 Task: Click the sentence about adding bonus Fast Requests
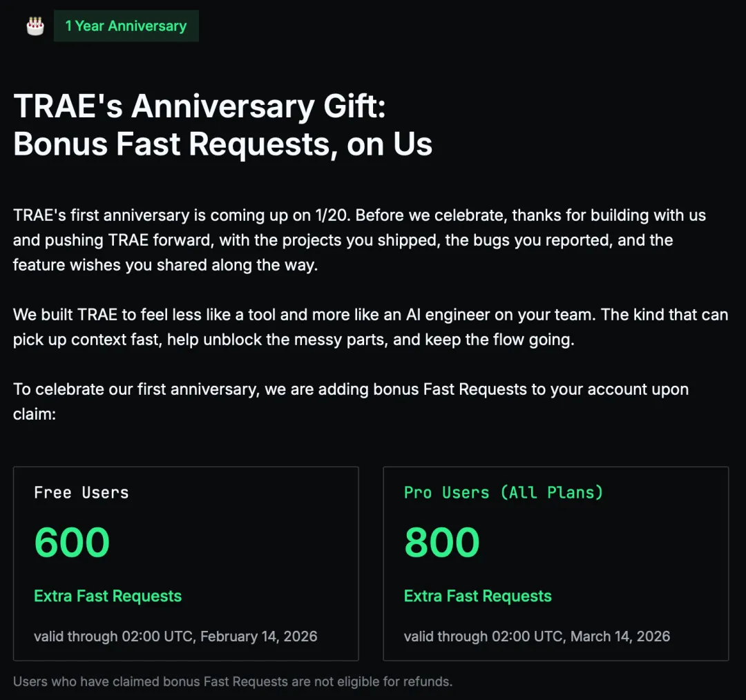(351, 389)
